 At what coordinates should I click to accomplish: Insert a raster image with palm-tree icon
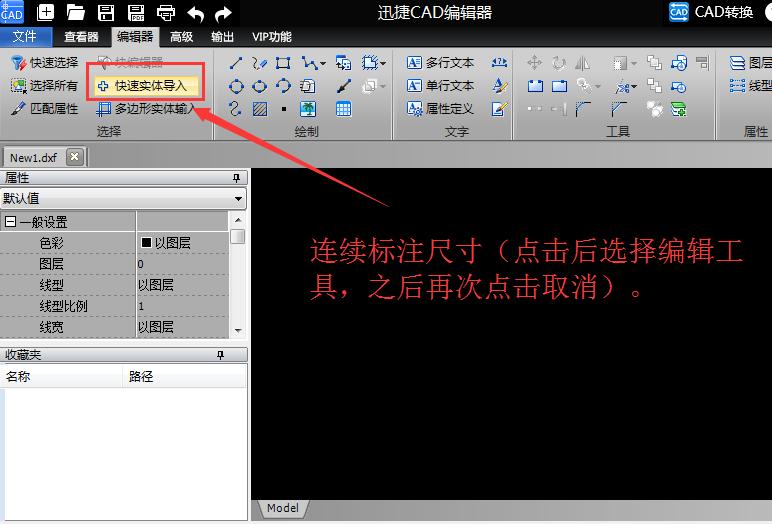click(x=308, y=109)
